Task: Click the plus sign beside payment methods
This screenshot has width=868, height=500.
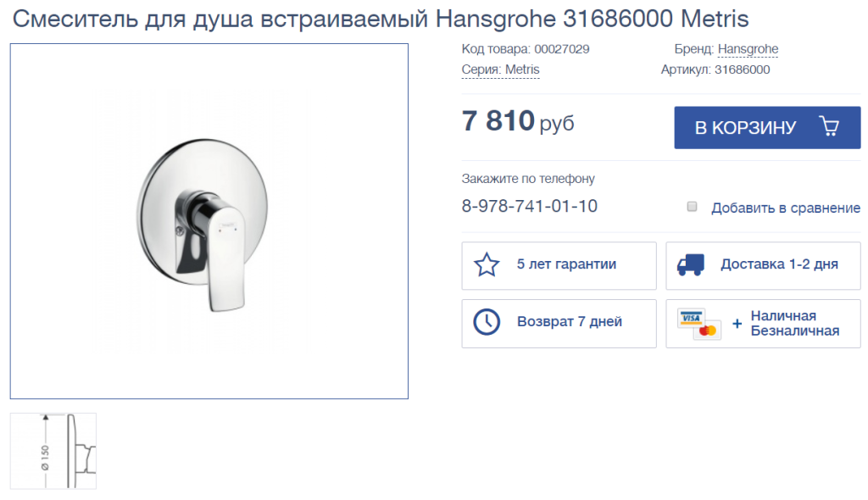Action: [737, 324]
